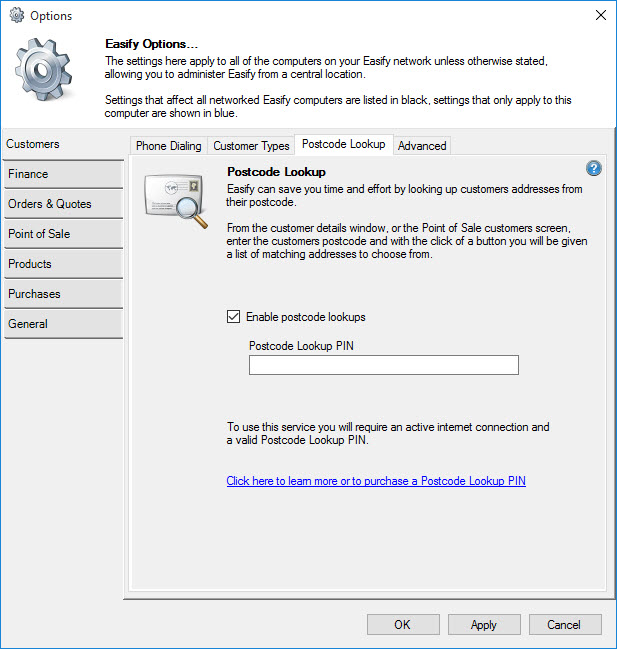Switch to the Phone Dialing tab
Image resolution: width=617 pixels, height=649 pixels.
pyautogui.click(x=168, y=146)
